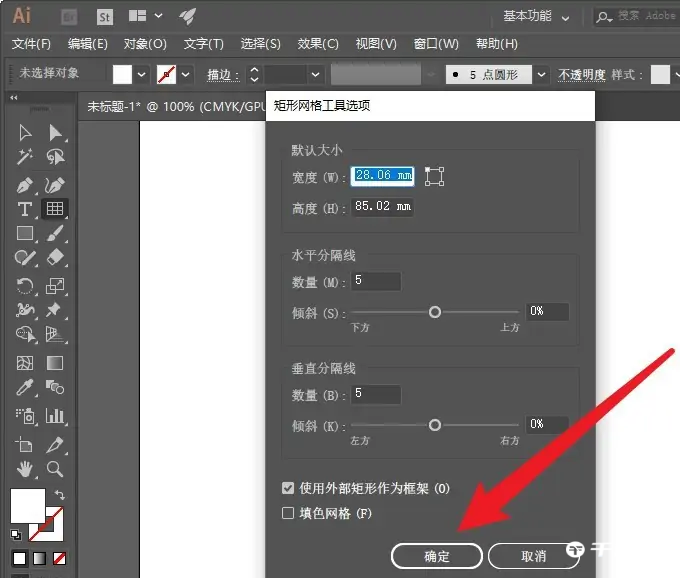Select the Hand tool

[25, 469]
